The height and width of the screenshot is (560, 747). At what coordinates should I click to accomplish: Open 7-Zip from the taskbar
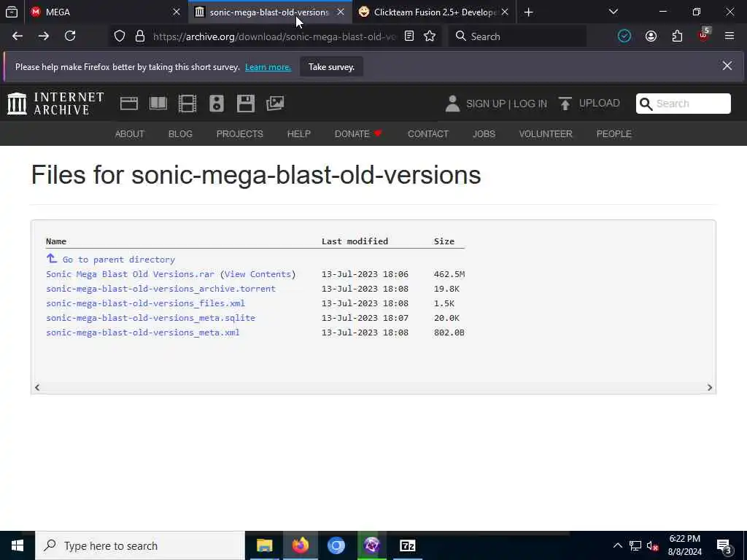click(x=407, y=545)
